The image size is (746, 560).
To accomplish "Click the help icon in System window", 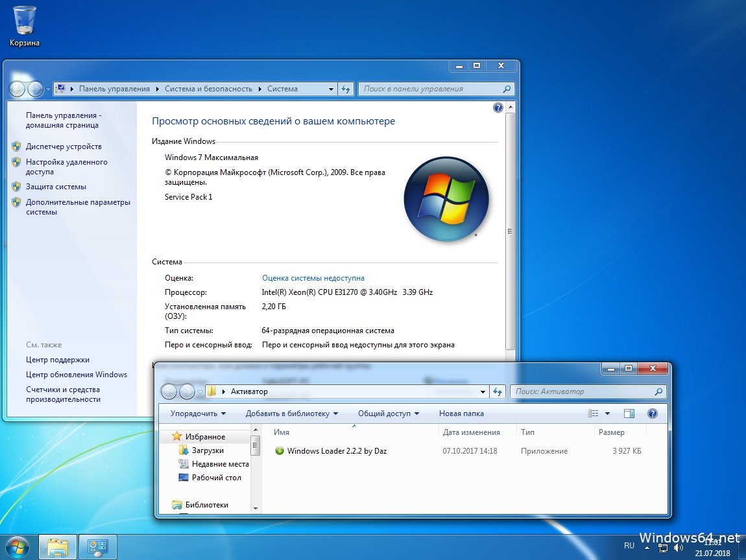I will (498, 108).
